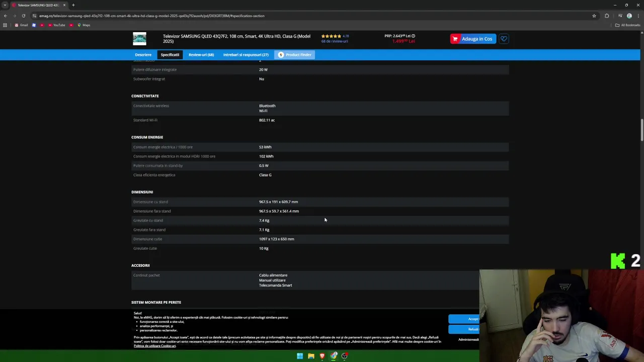
Task: Open the Apps grid in bookmarks bar
Action: point(5,25)
